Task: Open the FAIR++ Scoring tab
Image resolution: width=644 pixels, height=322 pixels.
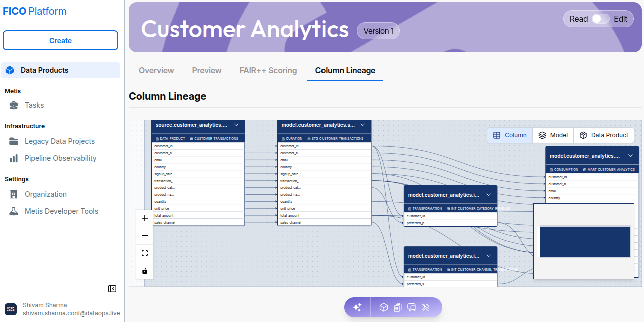Action: coord(268,71)
